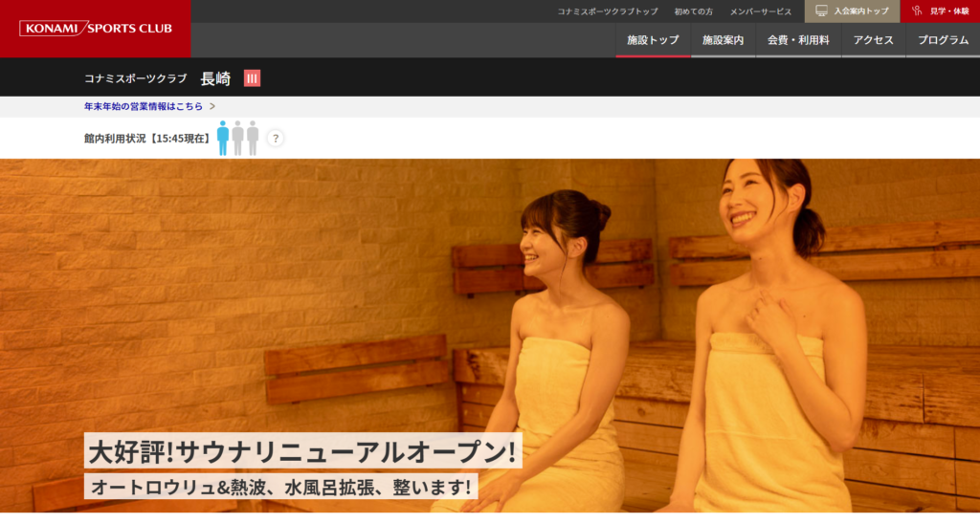The width and height of the screenshot is (980, 523).
Task: Click the red badge next to 長崎
Action: pos(252,78)
